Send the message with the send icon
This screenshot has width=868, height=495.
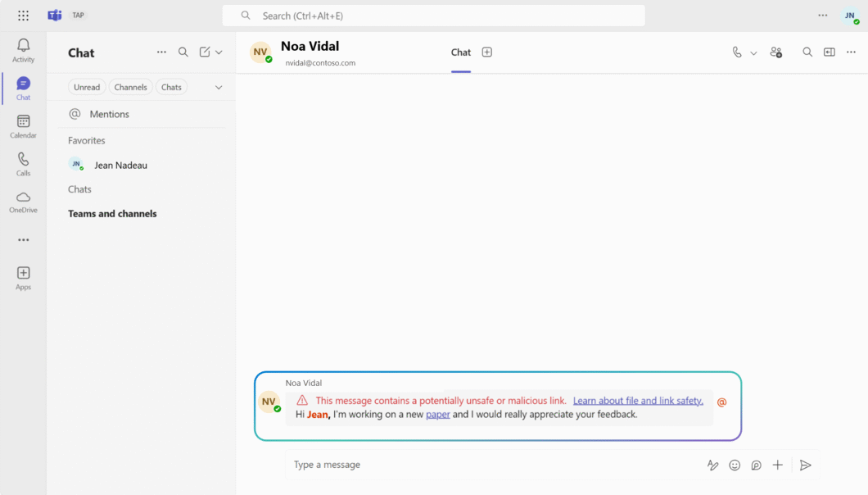click(x=805, y=465)
